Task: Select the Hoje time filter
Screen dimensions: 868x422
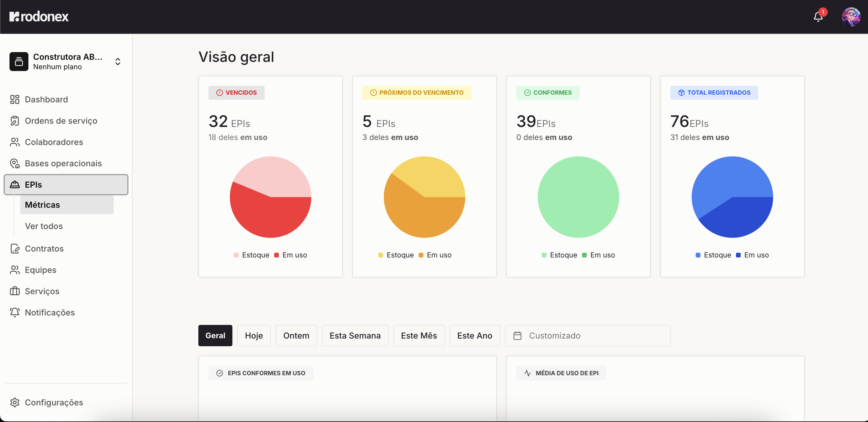Action: [254, 336]
